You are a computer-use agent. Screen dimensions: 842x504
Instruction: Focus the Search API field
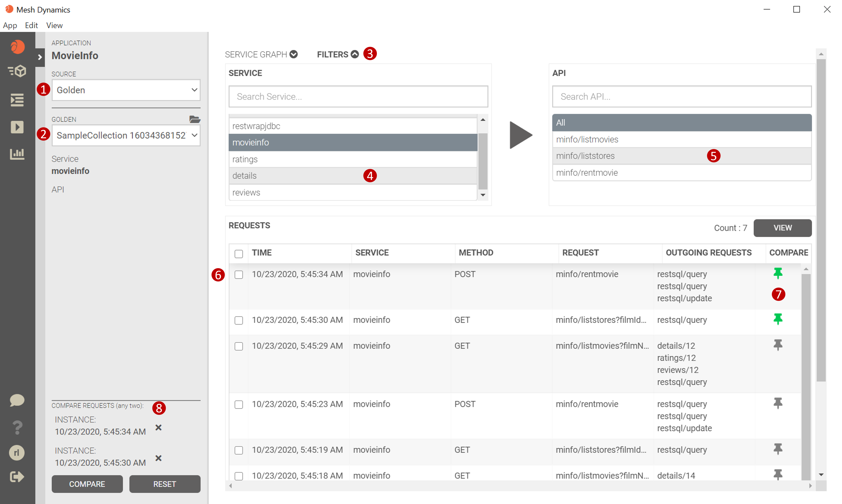click(x=682, y=96)
